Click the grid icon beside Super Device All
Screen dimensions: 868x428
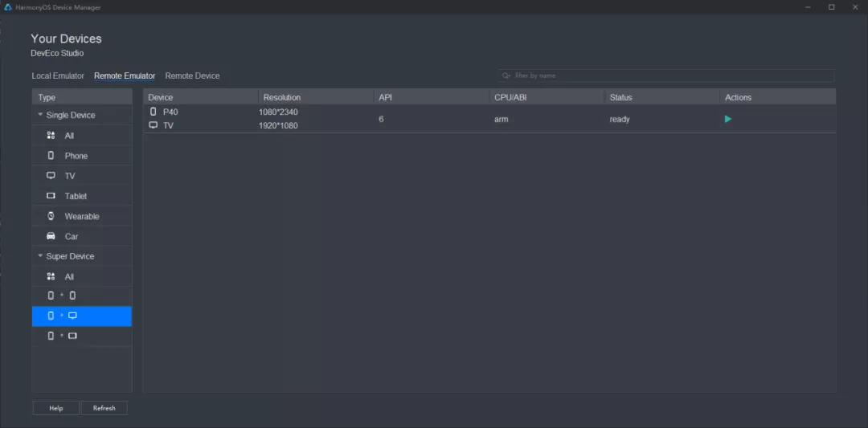point(51,276)
